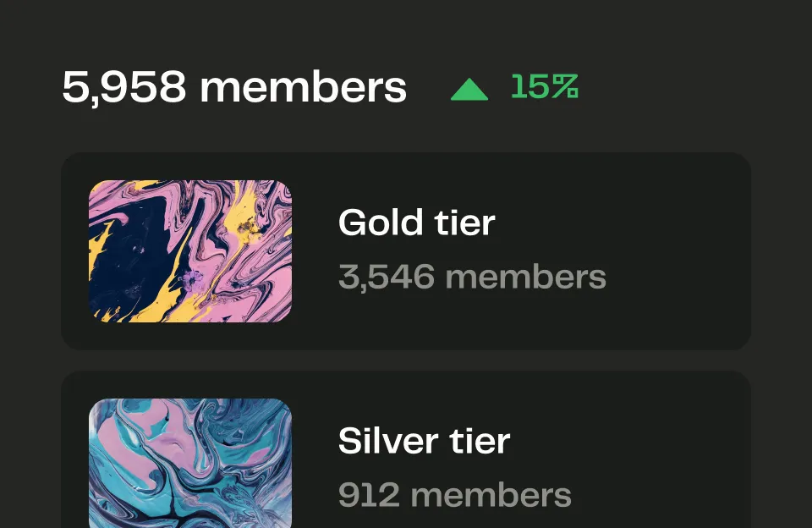This screenshot has height=528, width=812.
Task: Click the number 3,546 in the Gold card
Action: point(387,278)
